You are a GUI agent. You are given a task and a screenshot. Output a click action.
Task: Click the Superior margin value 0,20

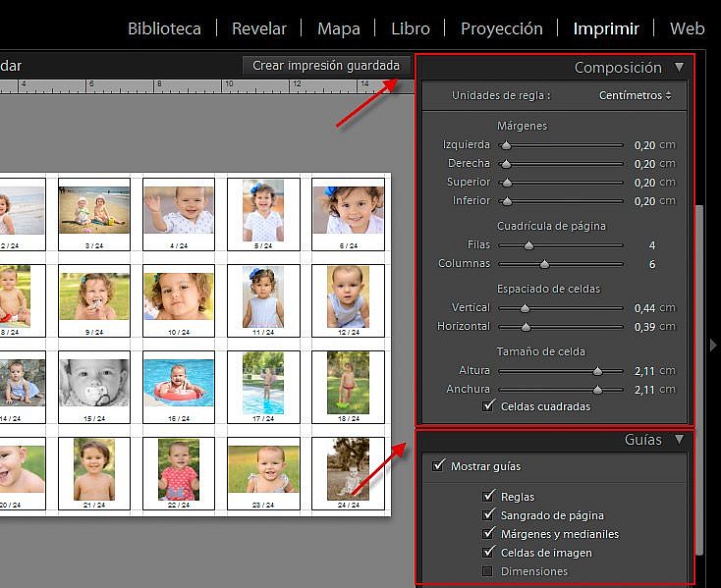coord(644,183)
